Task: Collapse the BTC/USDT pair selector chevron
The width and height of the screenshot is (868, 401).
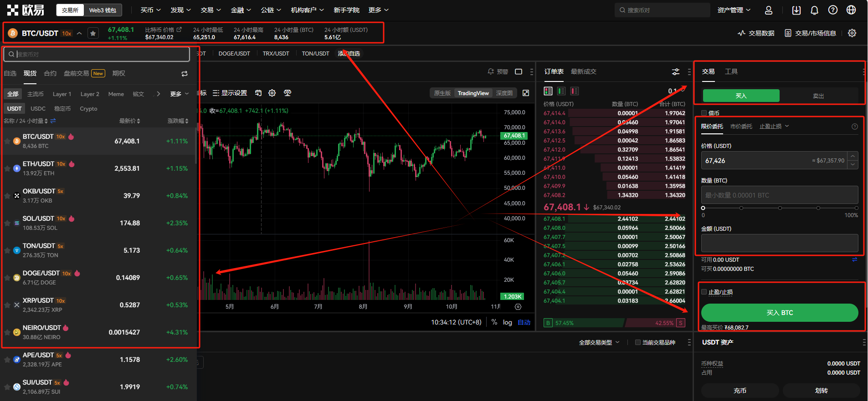Action: 79,33
